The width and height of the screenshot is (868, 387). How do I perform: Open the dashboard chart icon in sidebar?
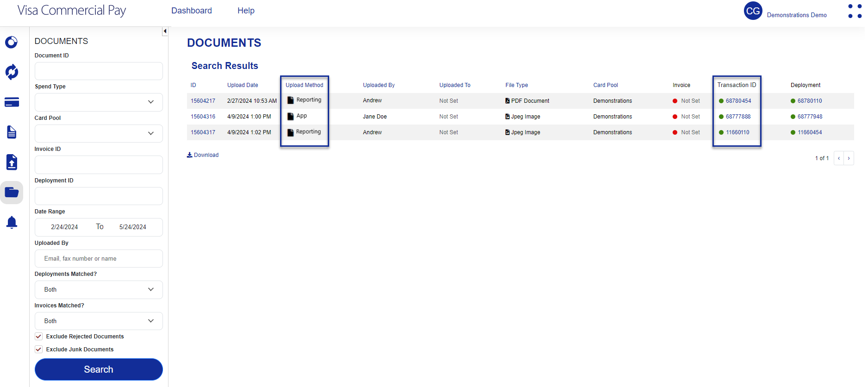12,43
